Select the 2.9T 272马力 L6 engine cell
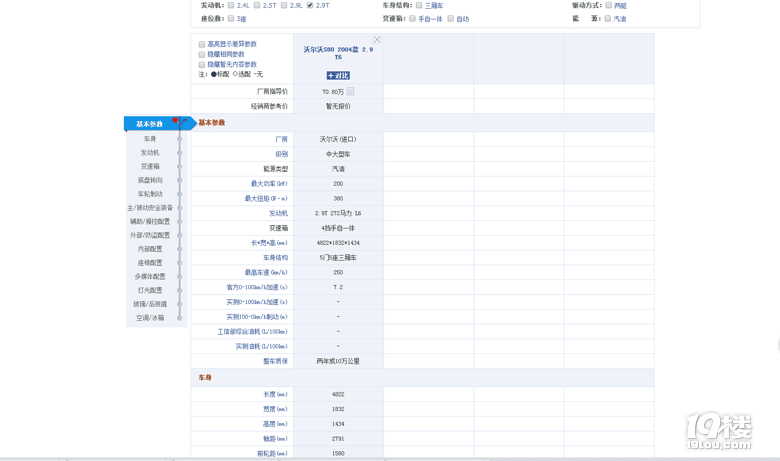 (x=338, y=213)
